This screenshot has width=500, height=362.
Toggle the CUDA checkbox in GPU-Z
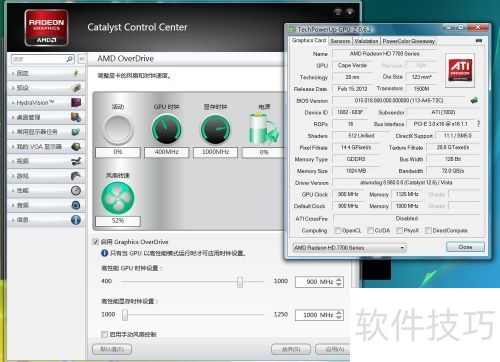click(370, 230)
